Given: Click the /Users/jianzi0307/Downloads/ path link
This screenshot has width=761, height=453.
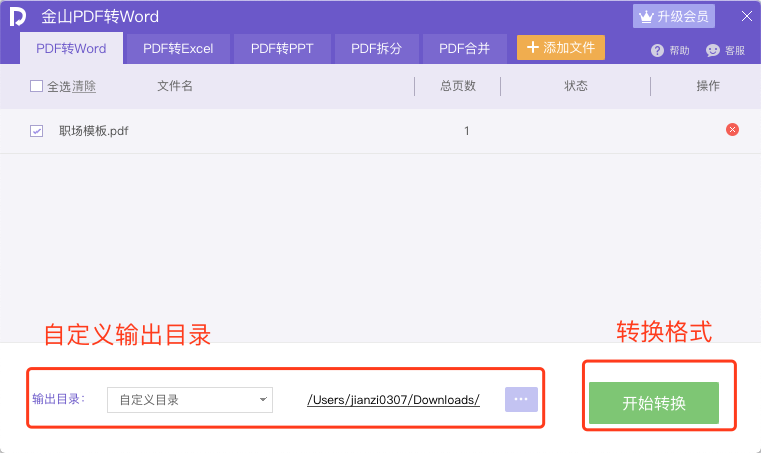Looking at the screenshot, I should [394, 400].
